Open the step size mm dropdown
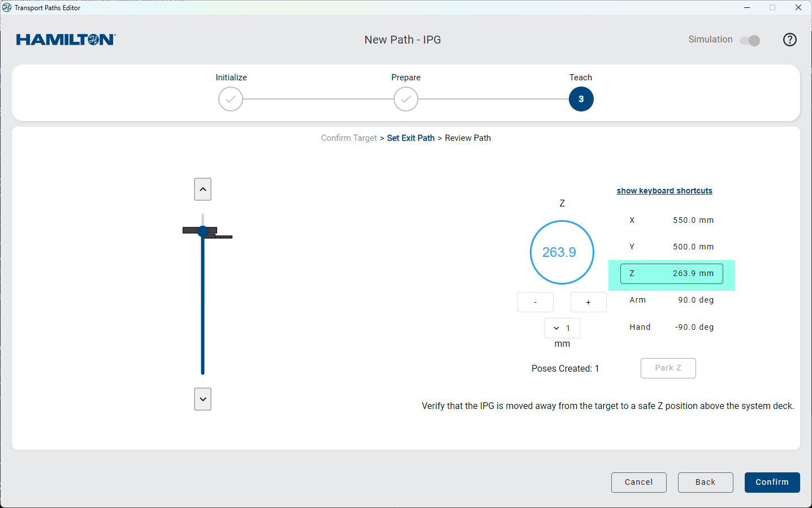Viewport: 812px width, 508px height. coord(562,328)
